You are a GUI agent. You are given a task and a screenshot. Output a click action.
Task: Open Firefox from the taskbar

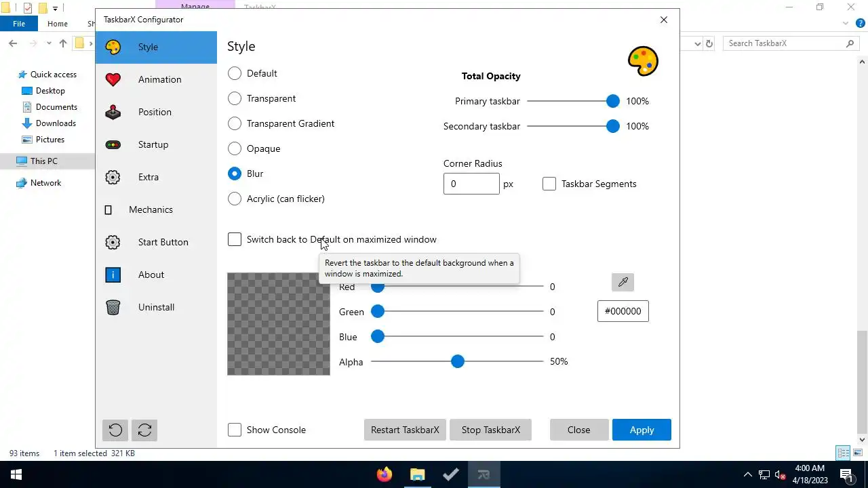point(384,474)
